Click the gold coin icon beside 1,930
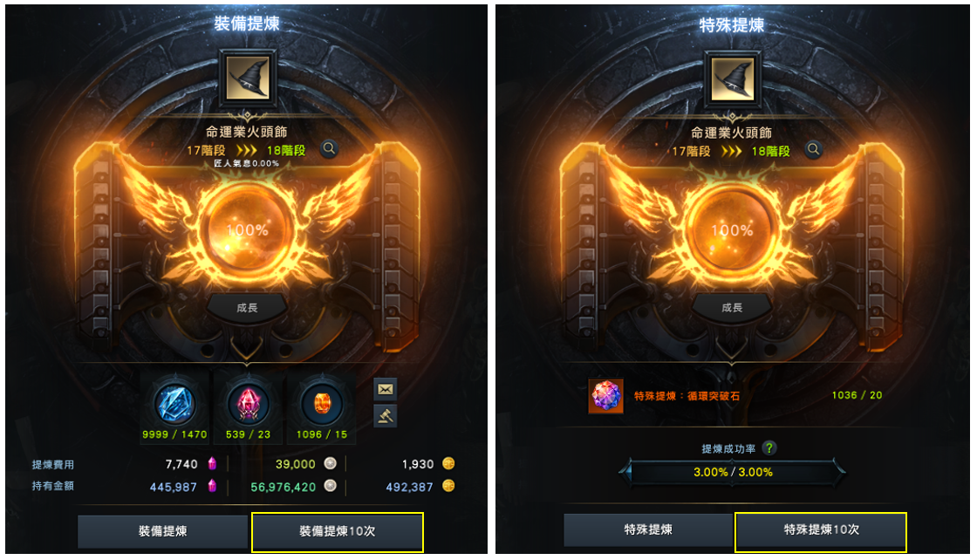The width and height of the screenshot is (977, 560). (x=448, y=463)
